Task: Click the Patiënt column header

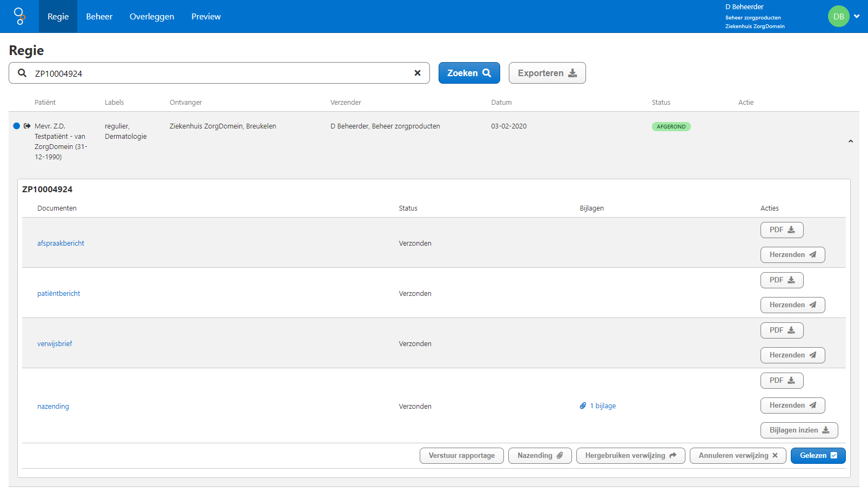Action: click(45, 102)
